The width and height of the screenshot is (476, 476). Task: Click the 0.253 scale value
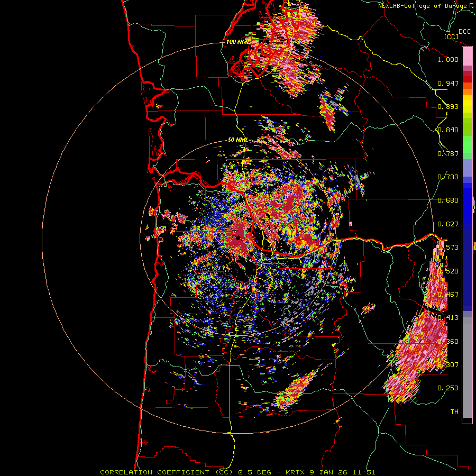tap(448, 388)
